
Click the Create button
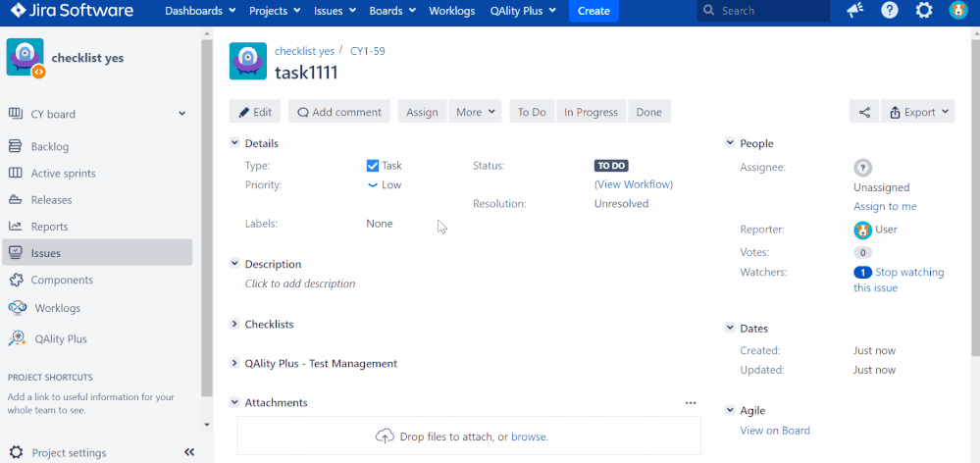(x=593, y=11)
